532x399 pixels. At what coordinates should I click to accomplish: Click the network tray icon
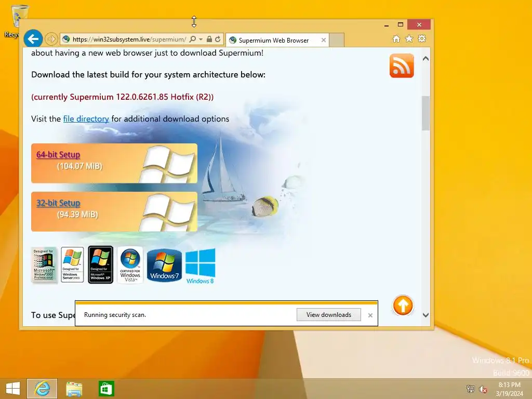pyautogui.click(x=470, y=389)
